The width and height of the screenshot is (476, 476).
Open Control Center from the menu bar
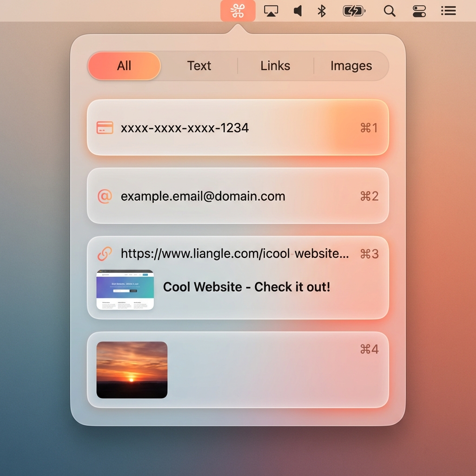tap(419, 11)
